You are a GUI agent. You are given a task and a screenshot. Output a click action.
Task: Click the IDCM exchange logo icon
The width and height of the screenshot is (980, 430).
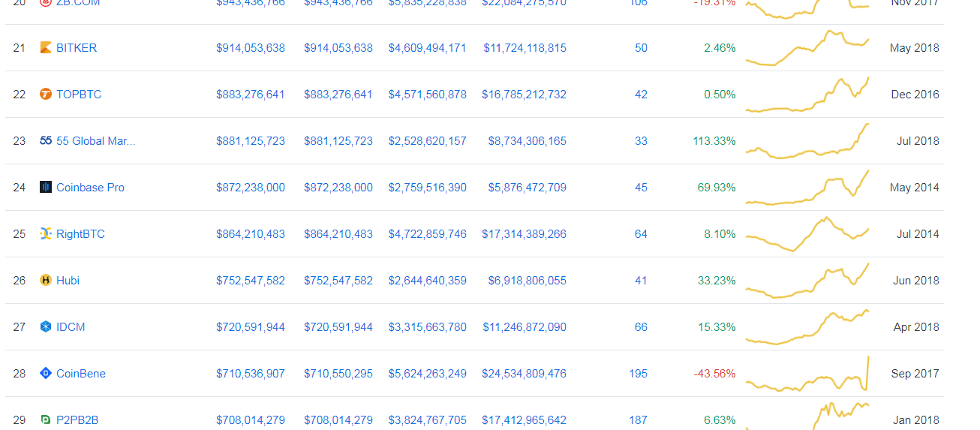[x=45, y=327]
